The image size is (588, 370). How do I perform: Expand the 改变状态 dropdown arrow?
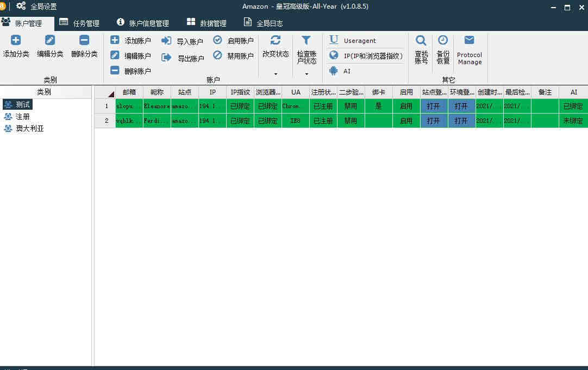[276, 74]
